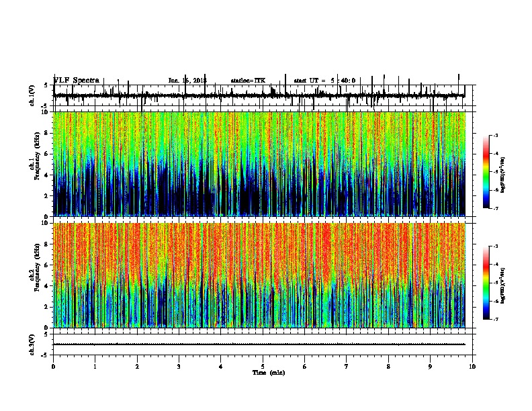Click the ch.1 voltage waveform trace
Image resolution: width=532 pixels, height=411 pixels.
259,95
